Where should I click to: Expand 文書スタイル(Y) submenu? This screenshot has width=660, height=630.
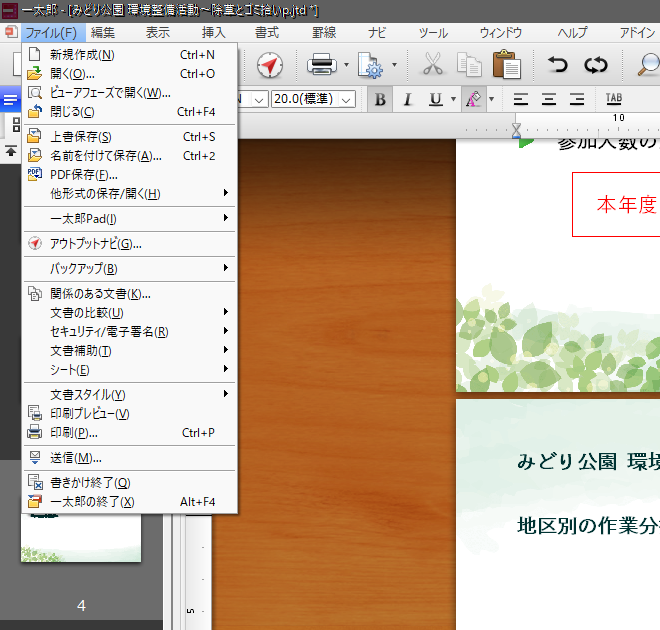tap(130, 395)
